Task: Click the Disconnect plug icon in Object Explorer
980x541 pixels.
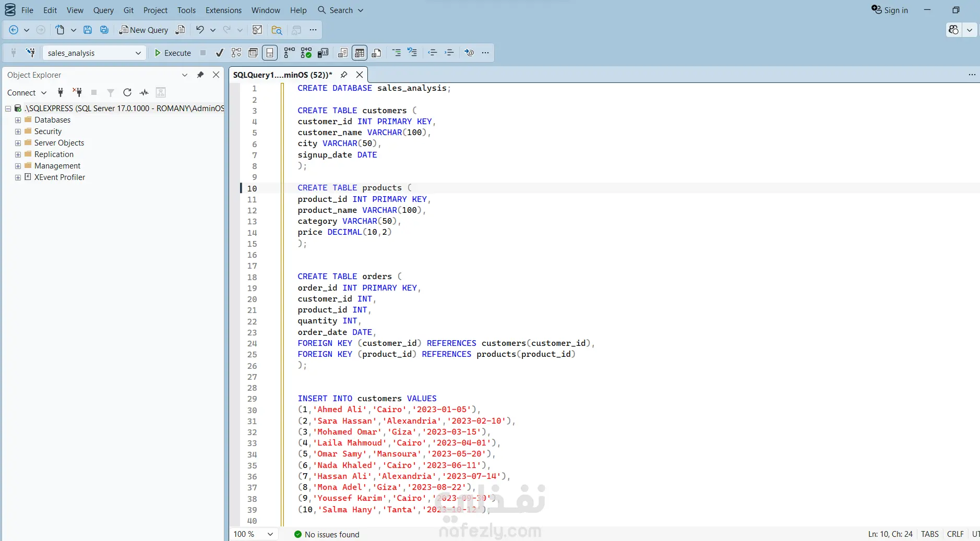Action: [x=77, y=92]
